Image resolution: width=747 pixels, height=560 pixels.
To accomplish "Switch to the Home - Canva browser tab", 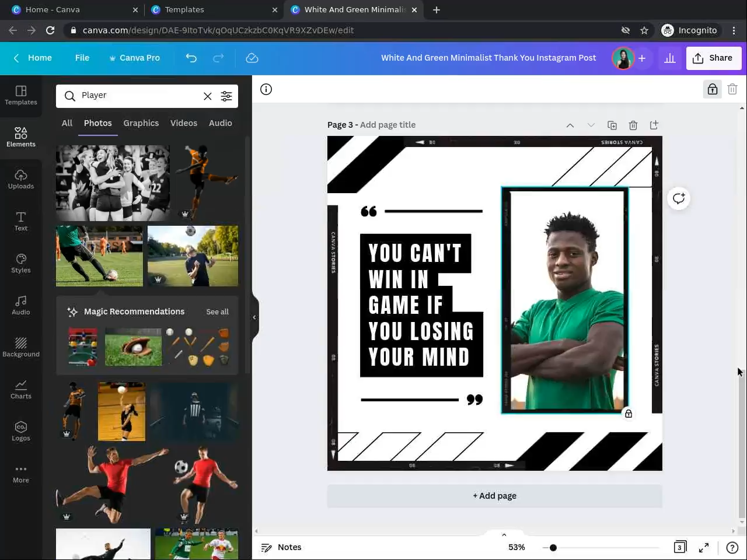I will 75,9.
